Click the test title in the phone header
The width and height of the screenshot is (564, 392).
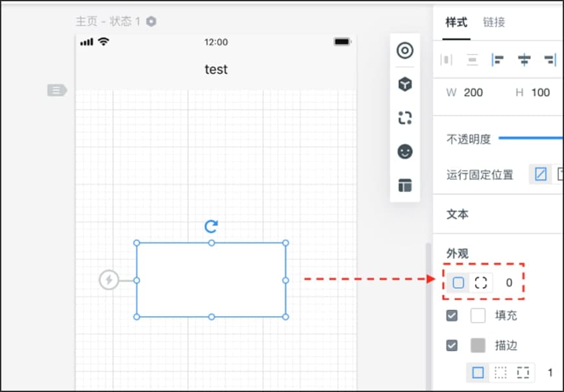[x=216, y=69]
